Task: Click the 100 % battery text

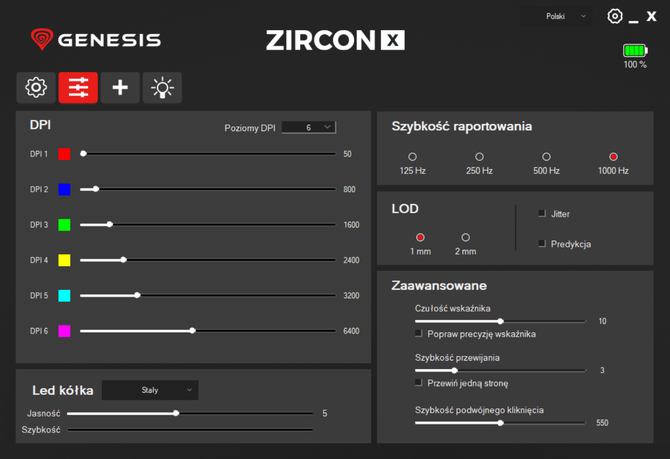Action: [635, 65]
